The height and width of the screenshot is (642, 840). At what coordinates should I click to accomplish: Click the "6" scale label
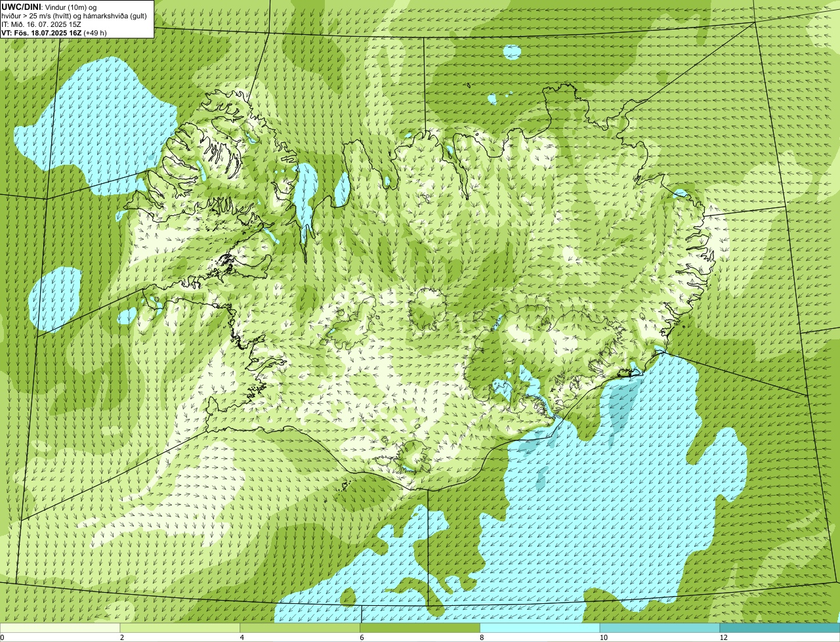pos(362,637)
